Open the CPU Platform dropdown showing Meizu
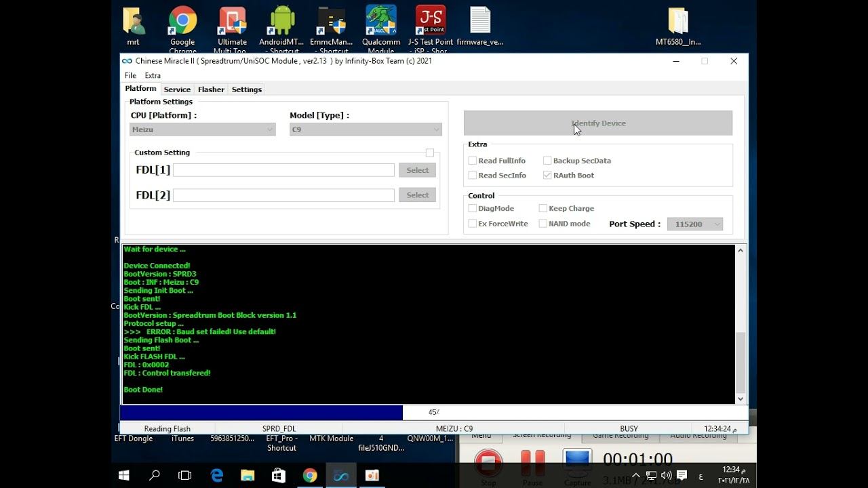 pyautogui.click(x=203, y=129)
